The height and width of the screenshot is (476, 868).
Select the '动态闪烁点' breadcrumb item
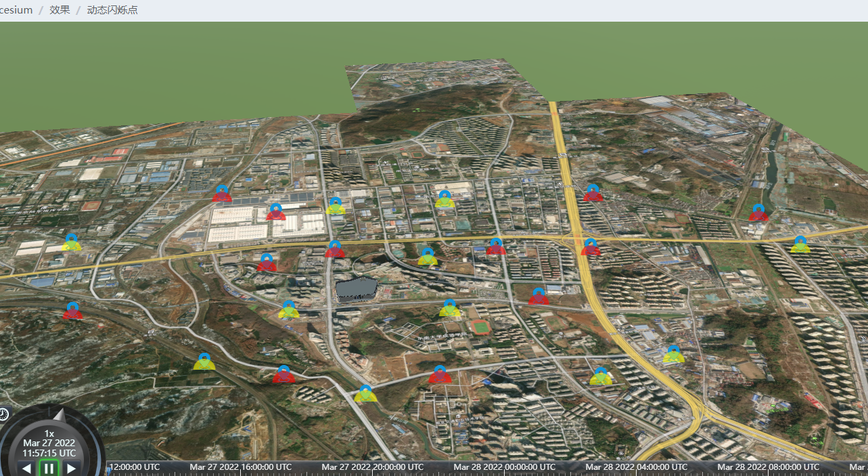112,10
